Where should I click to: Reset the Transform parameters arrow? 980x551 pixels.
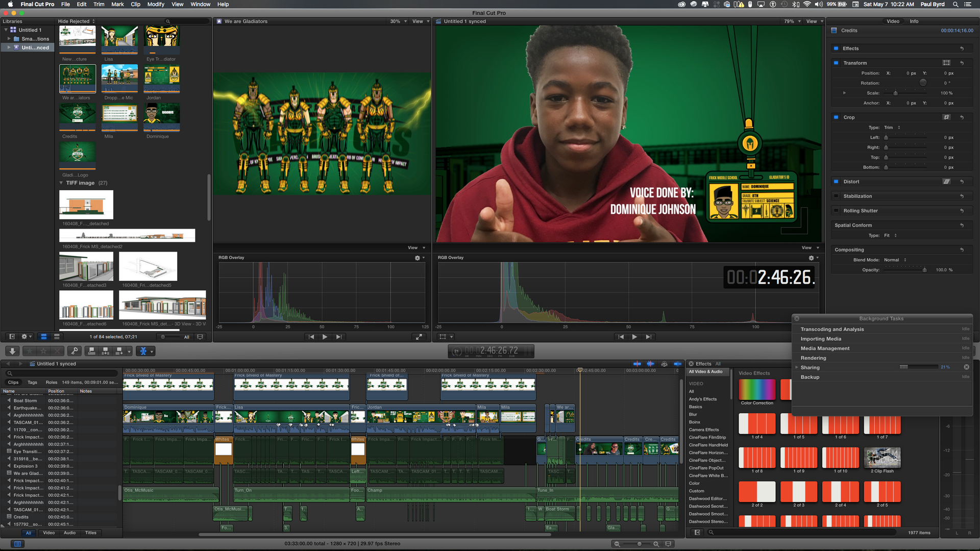tap(962, 63)
